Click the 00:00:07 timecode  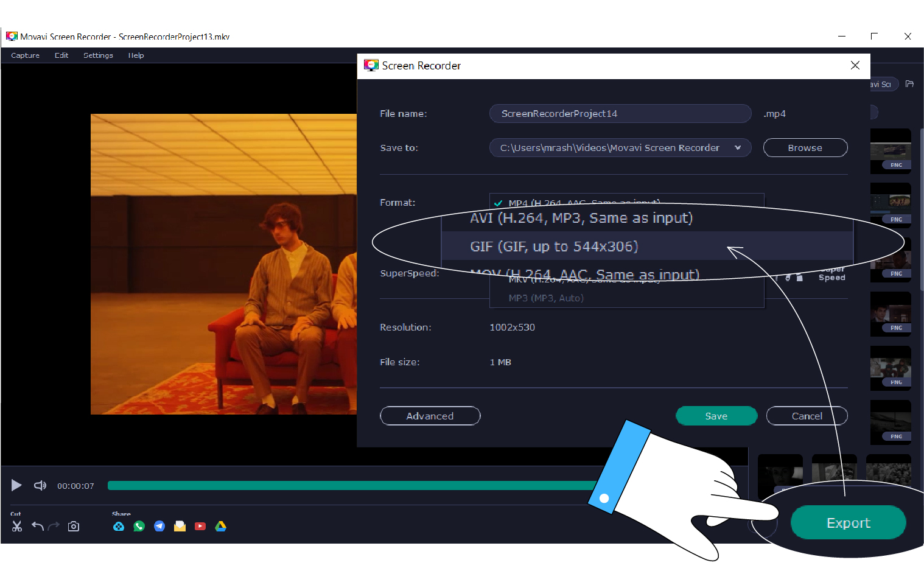75,486
